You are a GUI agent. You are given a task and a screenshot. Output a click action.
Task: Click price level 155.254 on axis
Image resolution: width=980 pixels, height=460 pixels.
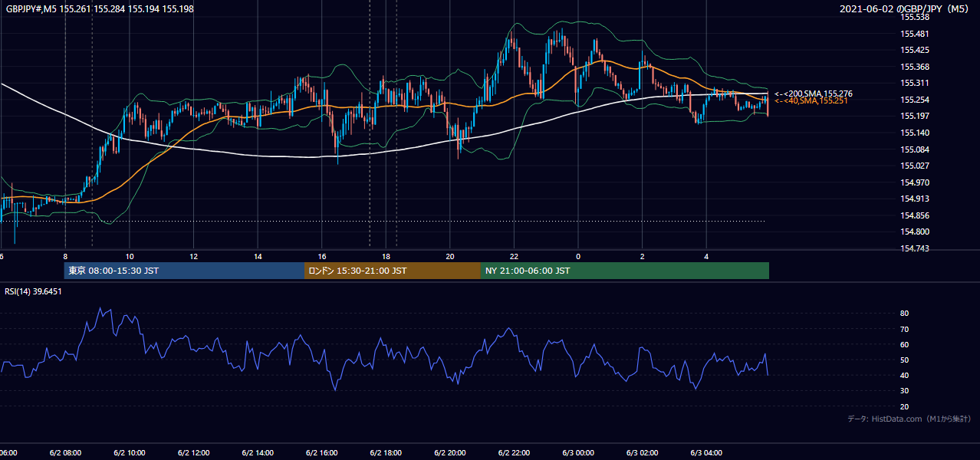coord(914,100)
